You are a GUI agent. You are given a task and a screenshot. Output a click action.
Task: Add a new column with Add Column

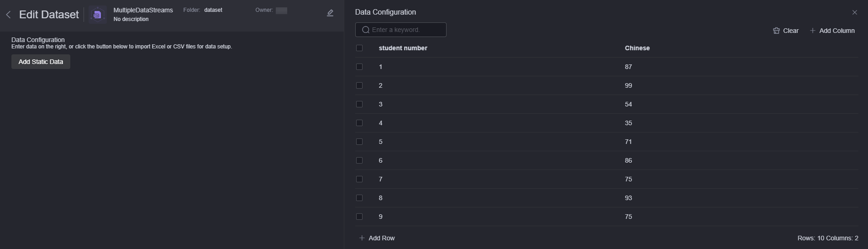(x=832, y=31)
